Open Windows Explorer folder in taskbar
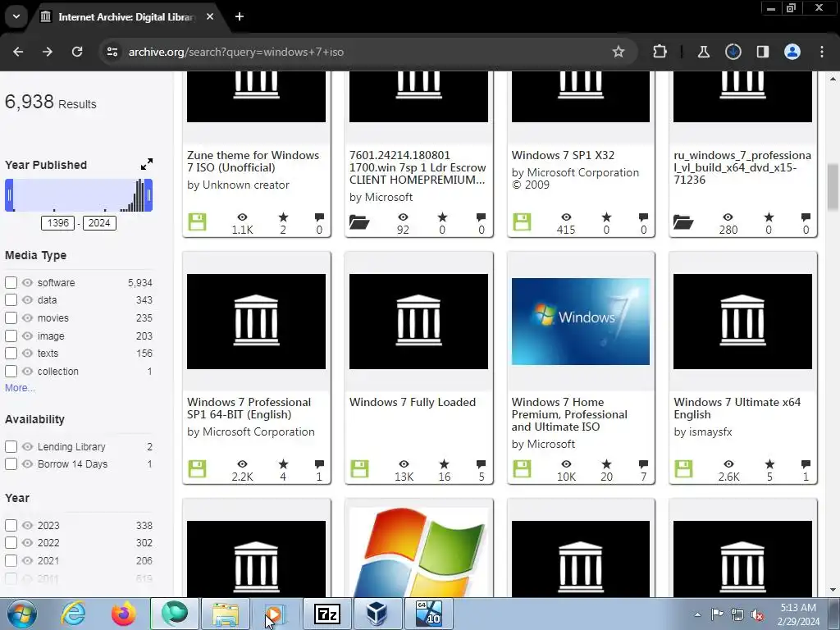The image size is (840, 630). coord(226,614)
